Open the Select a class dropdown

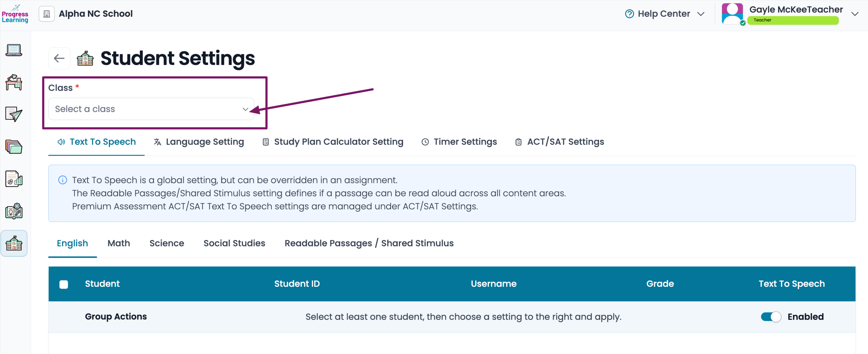(x=151, y=109)
